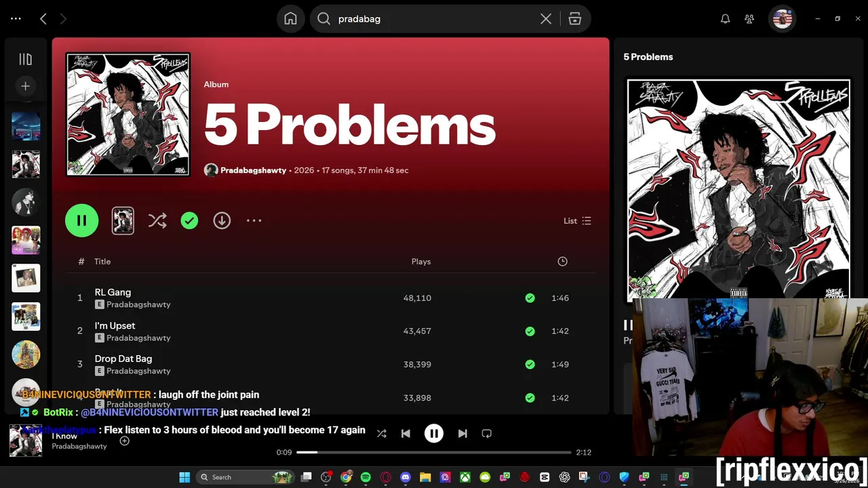This screenshot has width=868, height=488.
Task: Skip to the previous track
Action: (406, 434)
